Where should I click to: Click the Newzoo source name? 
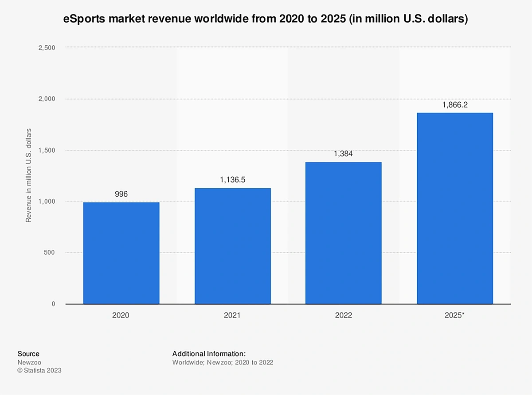tap(29, 362)
